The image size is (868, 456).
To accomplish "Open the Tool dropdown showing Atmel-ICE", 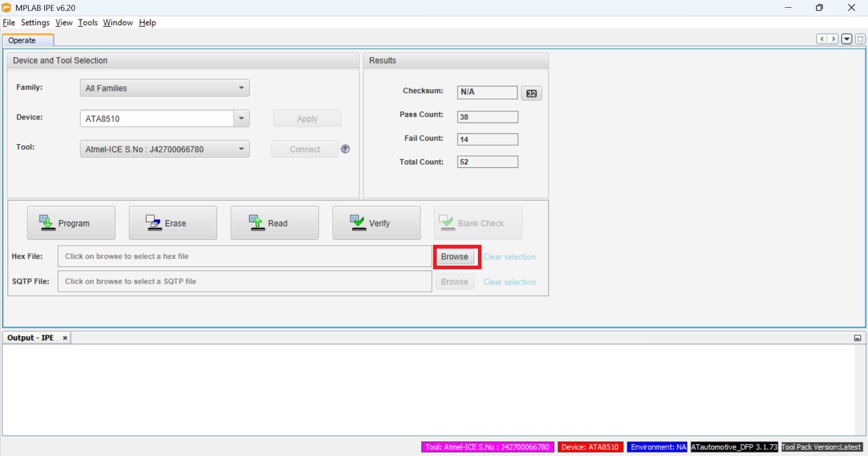I will 165,149.
